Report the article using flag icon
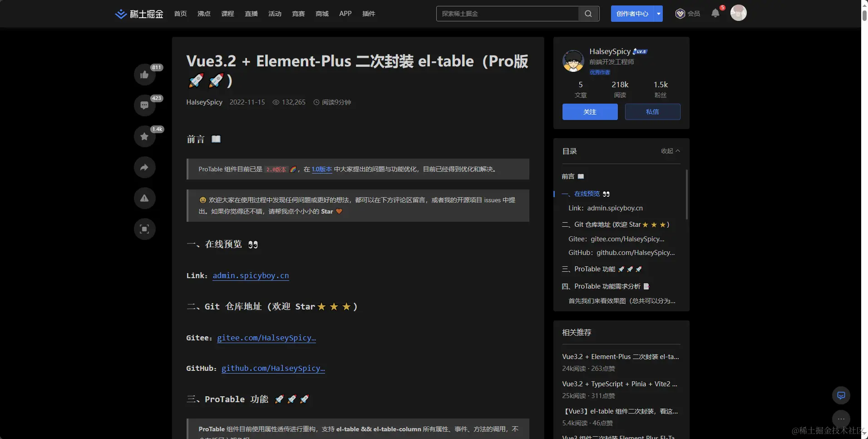This screenshot has width=868, height=439. [144, 198]
